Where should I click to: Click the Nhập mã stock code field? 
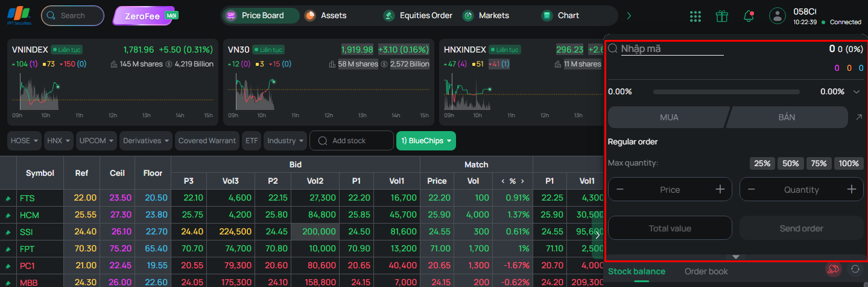coord(672,49)
